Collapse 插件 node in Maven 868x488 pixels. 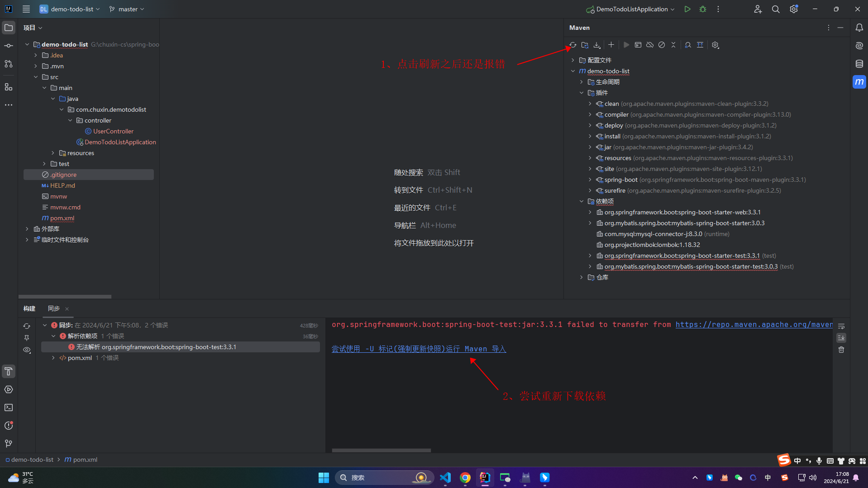click(x=582, y=93)
